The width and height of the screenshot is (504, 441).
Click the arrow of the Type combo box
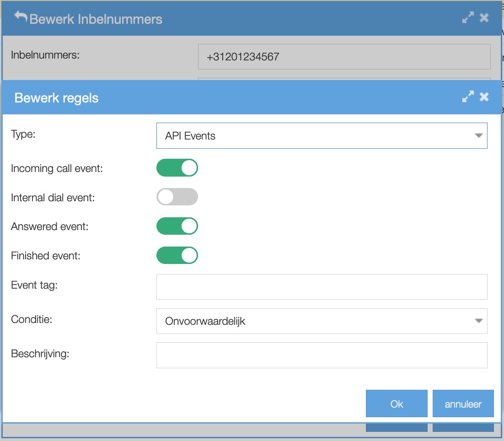tap(478, 136)
